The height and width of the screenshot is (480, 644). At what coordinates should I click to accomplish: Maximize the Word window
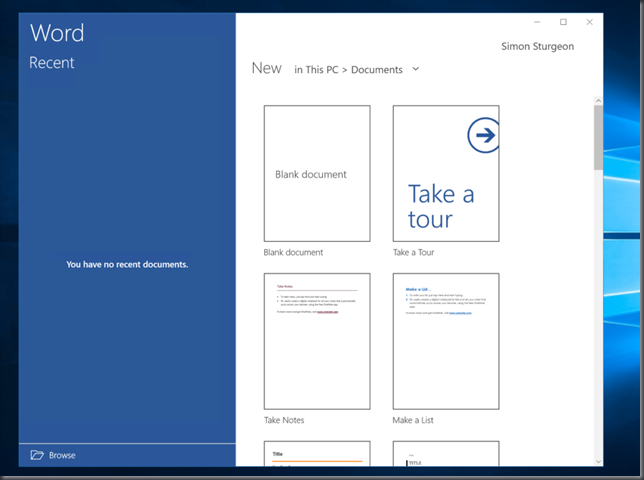(564, 22)
